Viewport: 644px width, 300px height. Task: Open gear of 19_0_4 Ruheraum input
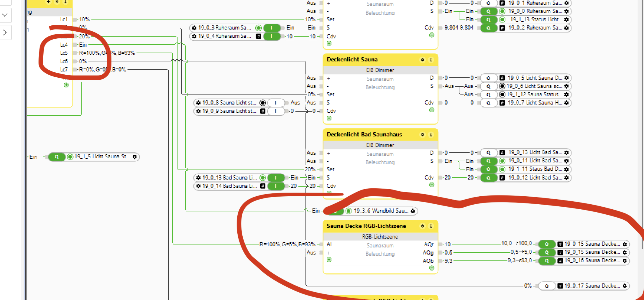pos(194,36)
